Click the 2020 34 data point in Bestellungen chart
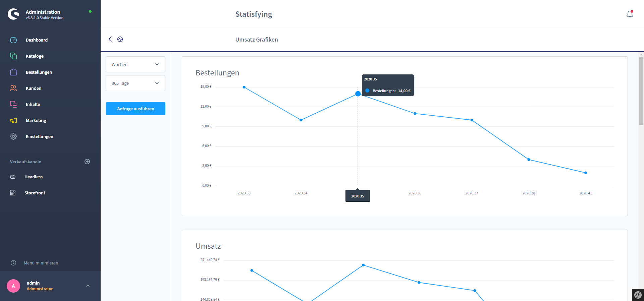The width and height of the screenshot is (644, 301). pyautogui.click(x=301, y=120)
